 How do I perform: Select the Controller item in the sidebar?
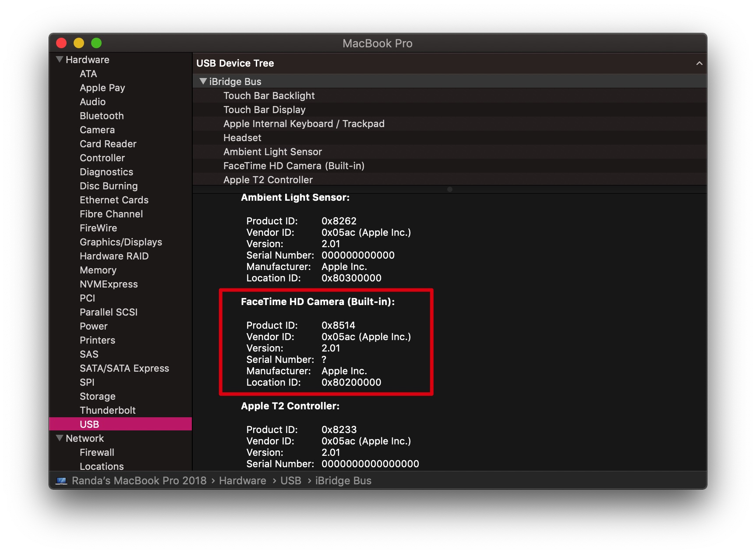pos(102,158)
